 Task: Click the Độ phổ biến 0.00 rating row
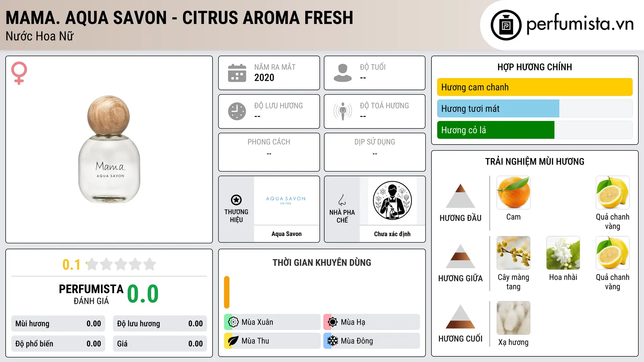click(x=58, y=344)
